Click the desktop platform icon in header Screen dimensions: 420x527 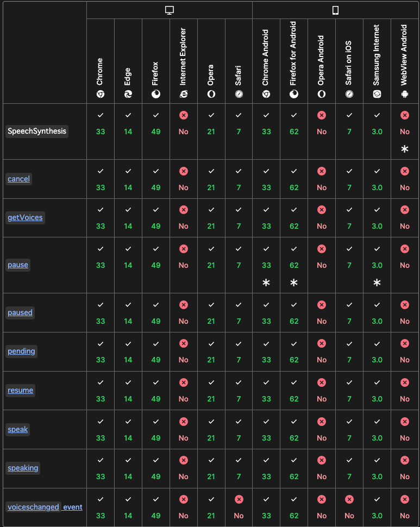170,10
